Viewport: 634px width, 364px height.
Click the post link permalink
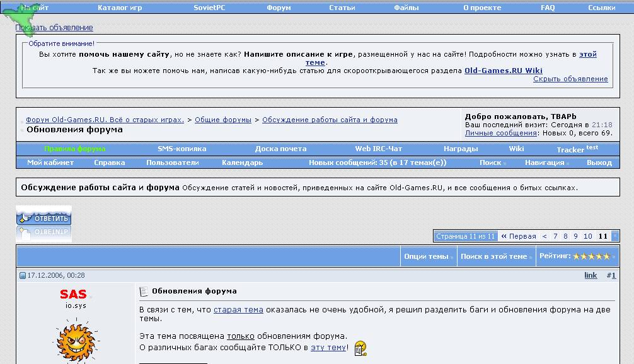tap(591, 276)
